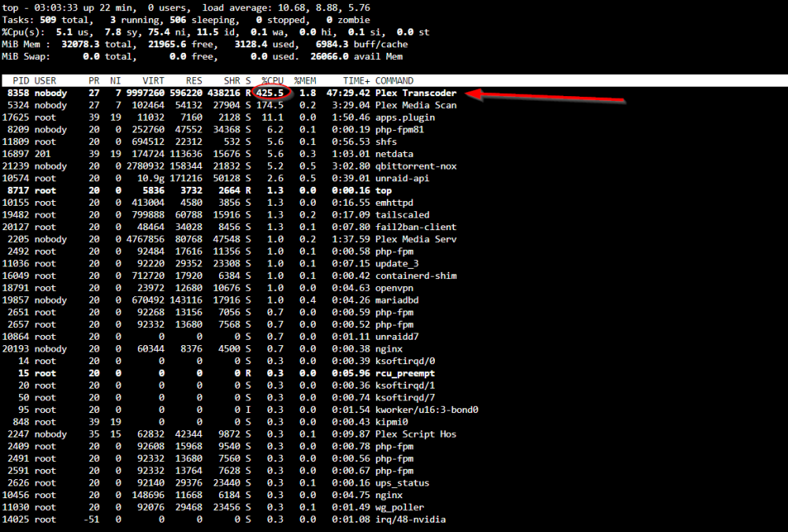
Task: Select the kworker/u16:3-bond0 process
Action: [x=426, y=410]
